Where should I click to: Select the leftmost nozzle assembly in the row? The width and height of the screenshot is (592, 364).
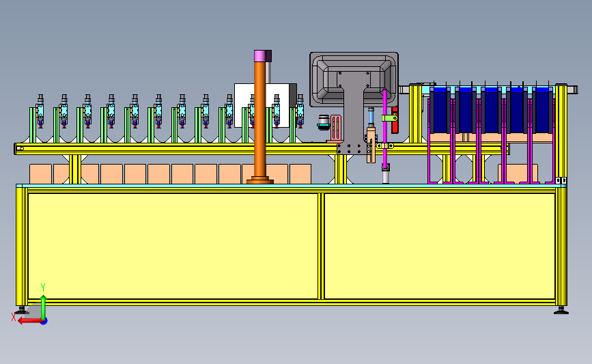(x=40, y=111)
